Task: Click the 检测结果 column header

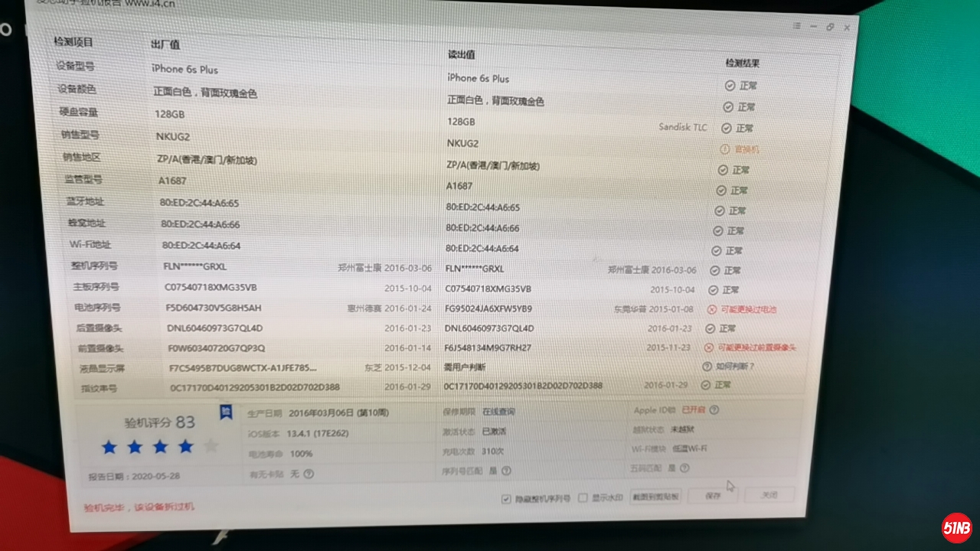Action: coord(742,64)
